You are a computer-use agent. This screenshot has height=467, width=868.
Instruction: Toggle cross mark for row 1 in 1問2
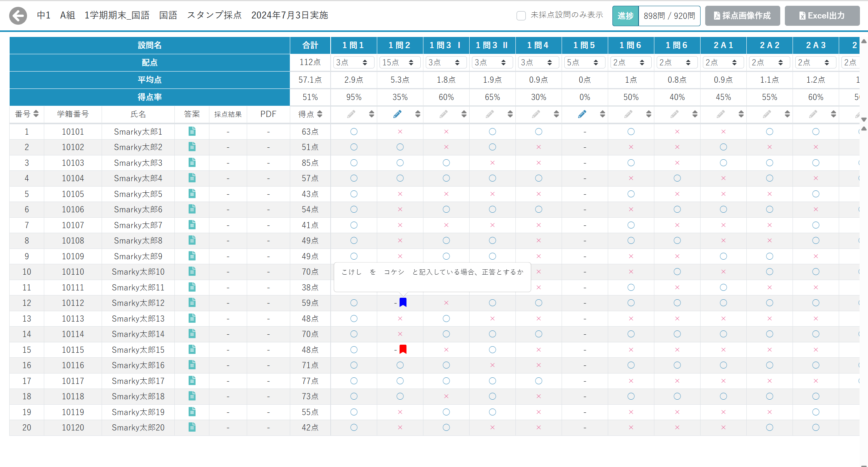pyautogui.click(x=400, y=132)
